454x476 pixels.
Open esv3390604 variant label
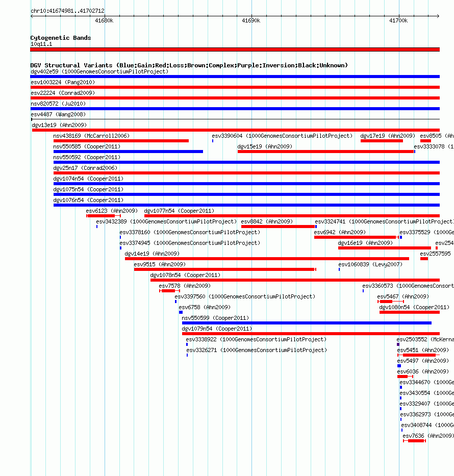[x=282, y=136]
